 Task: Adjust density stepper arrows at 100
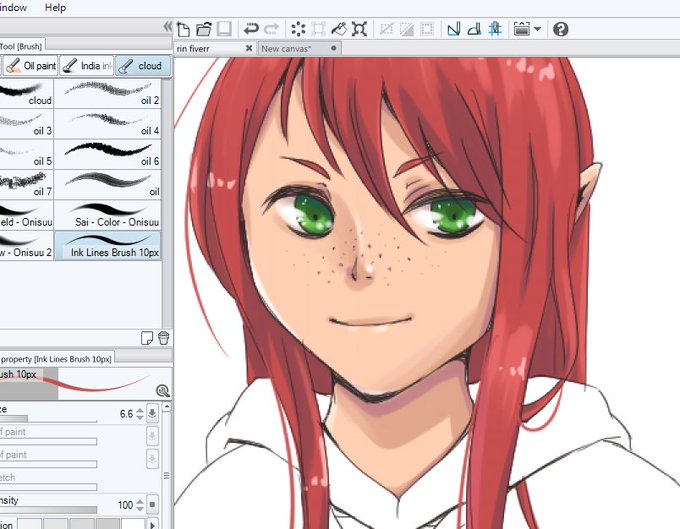point(140,505)
